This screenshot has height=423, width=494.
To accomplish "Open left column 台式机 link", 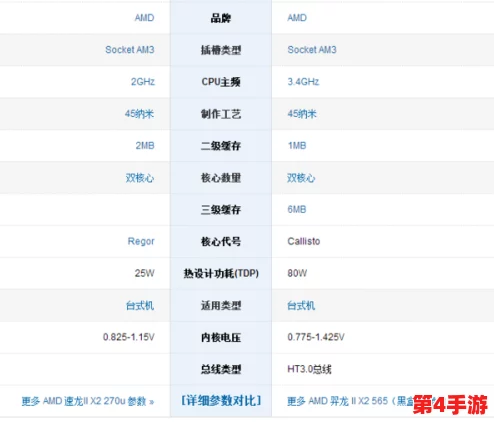I will click(140, 305).
